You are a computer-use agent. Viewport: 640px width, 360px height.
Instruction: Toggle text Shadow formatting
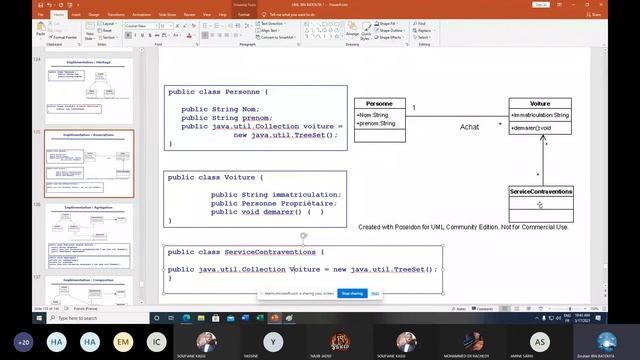[150, 36]
